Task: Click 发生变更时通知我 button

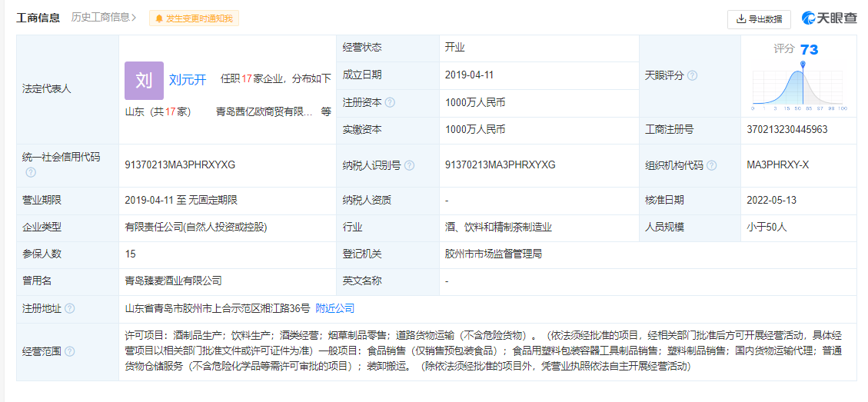Action: [195, 18]
